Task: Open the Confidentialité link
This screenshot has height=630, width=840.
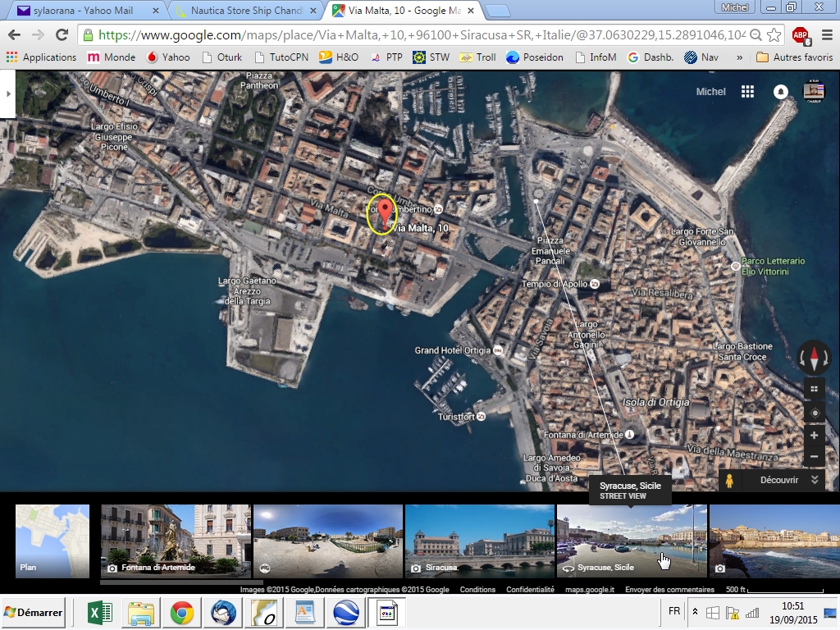Action: pos(531,589)
